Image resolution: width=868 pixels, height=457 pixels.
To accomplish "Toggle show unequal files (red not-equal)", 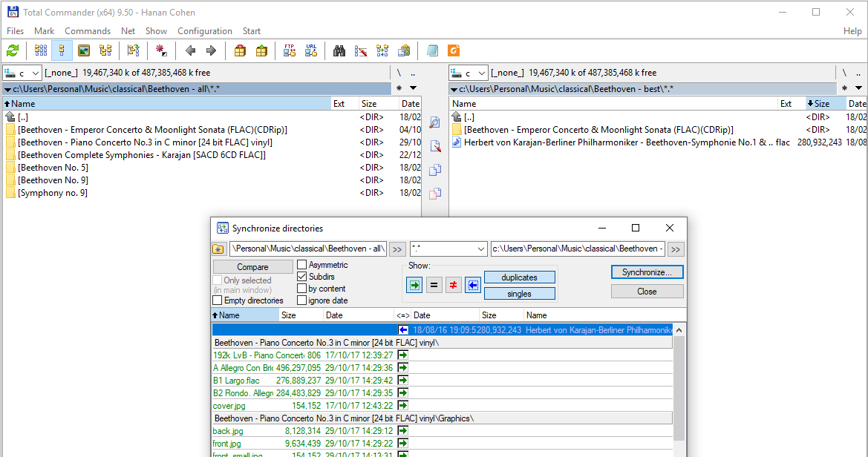I will point(454,285).
